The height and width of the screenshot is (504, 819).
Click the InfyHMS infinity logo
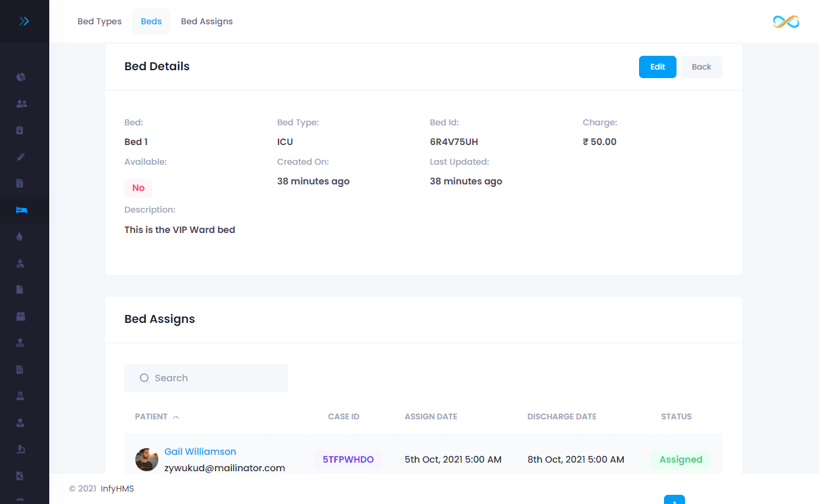coord(786,22)
